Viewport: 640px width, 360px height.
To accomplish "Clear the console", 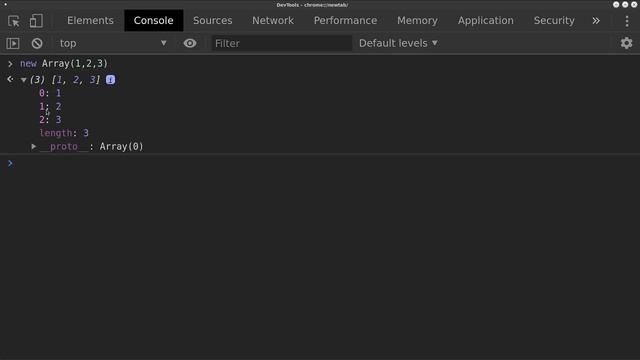I will click(37, 43).
